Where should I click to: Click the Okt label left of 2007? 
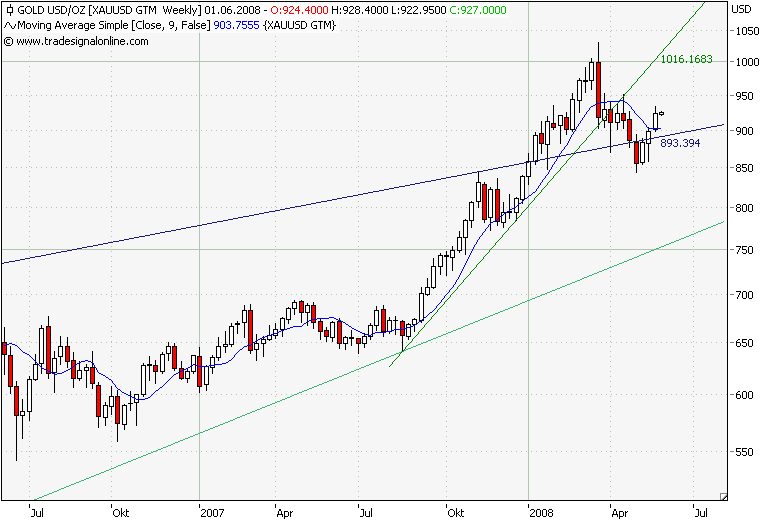point(121,513)
